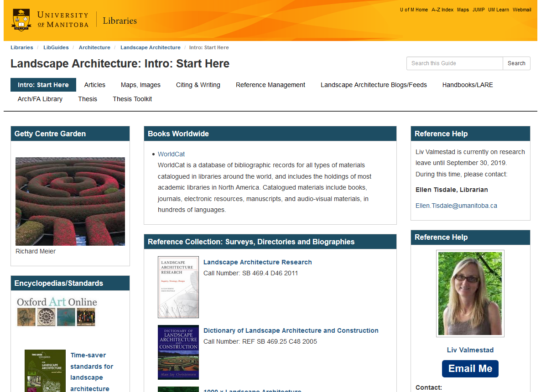Open the Handbooks/LARE tab

pyautogui.click(x=468, y=85)
